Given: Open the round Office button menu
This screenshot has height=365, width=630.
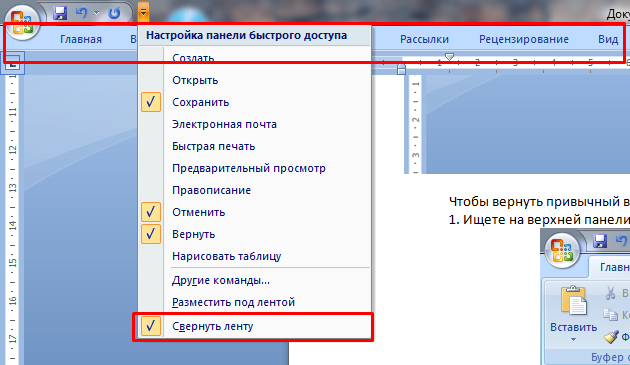Looking at the screenshot, I should (x=22, y=23).
